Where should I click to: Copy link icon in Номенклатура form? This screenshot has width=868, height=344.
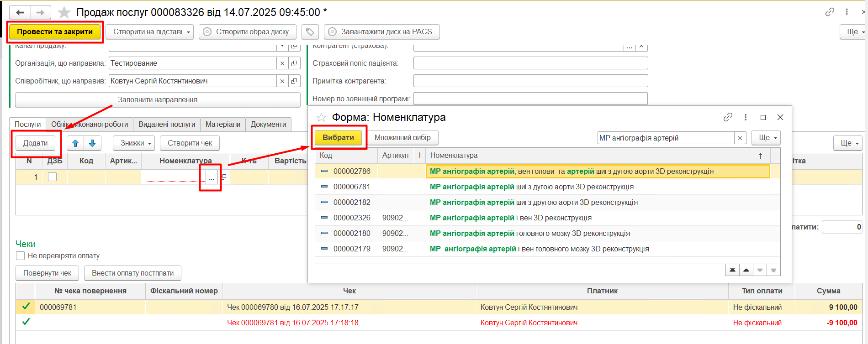(728, 117)
